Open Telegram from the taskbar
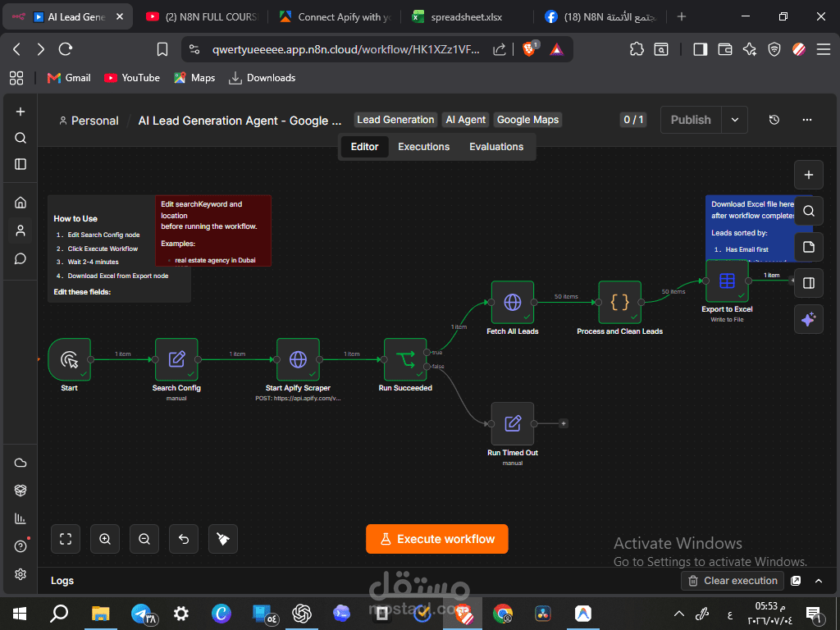 (x=141, y=614)
